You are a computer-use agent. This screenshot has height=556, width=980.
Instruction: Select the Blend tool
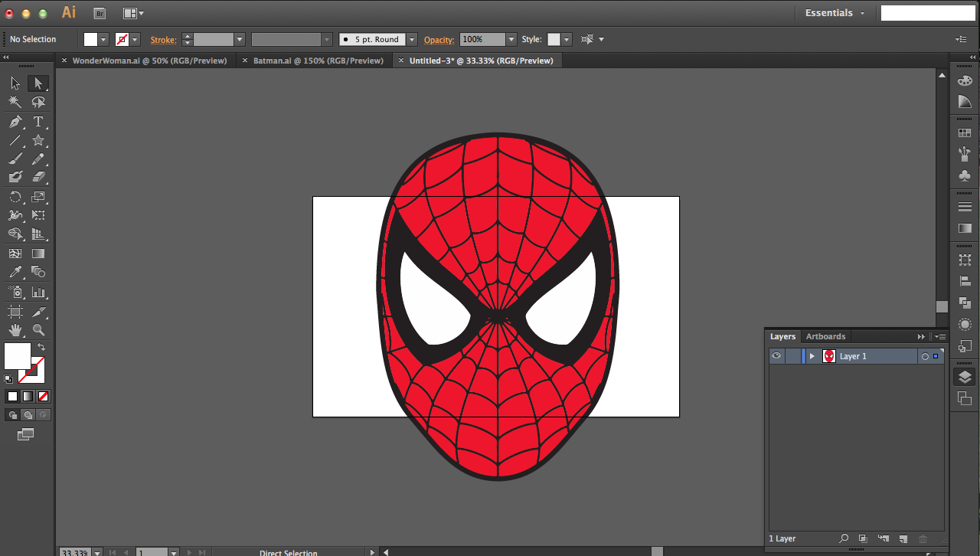point(38,273)
